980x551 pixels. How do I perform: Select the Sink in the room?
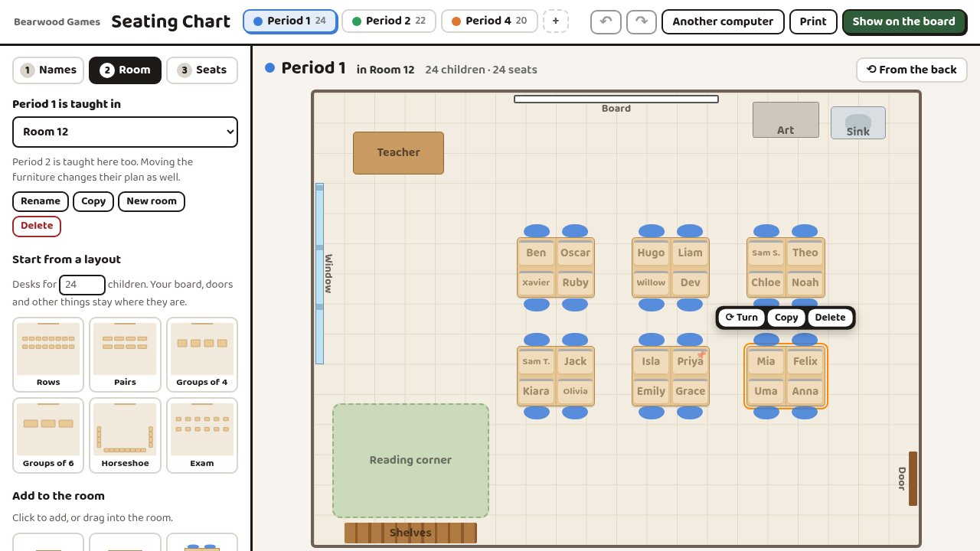click(858, 123)
